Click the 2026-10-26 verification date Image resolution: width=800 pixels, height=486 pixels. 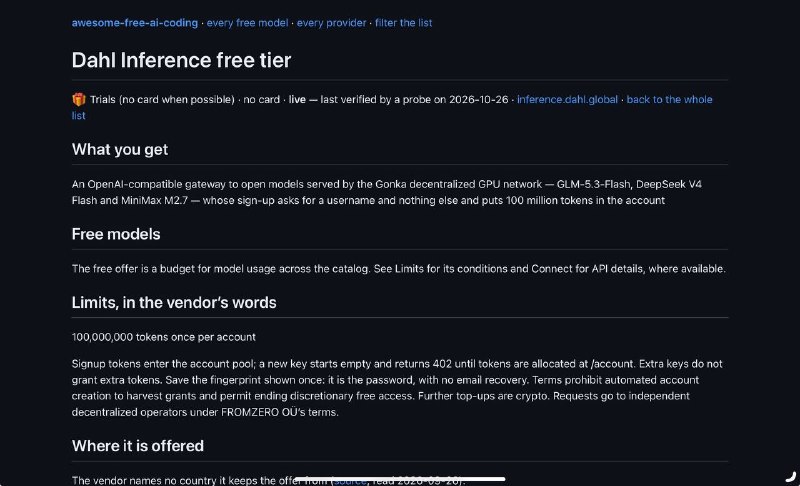(x=479, y=99)
